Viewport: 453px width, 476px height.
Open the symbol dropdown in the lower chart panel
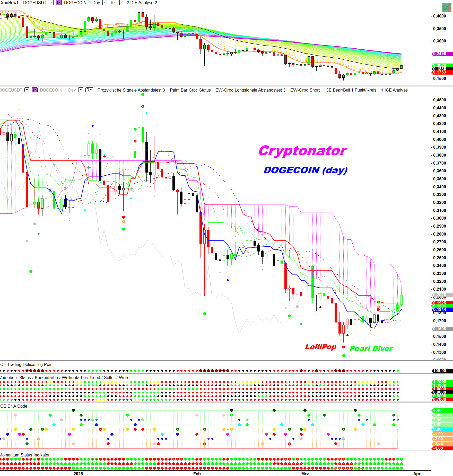[27, 90]
